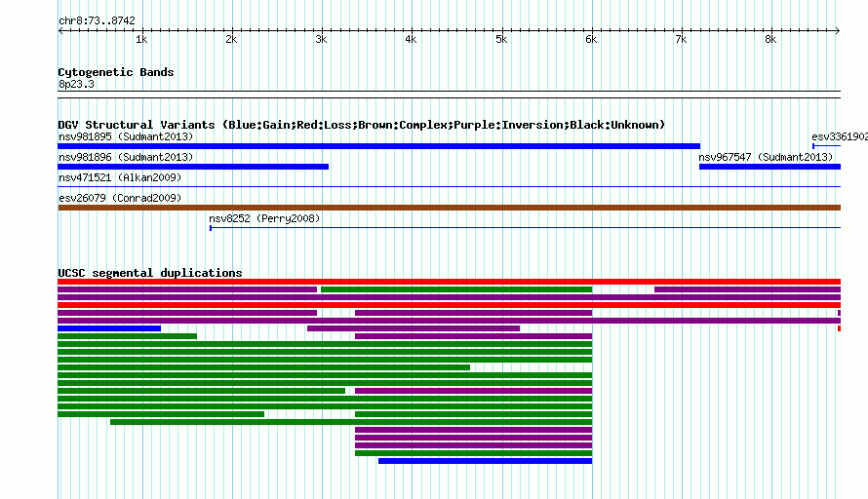Open variant nsv8252 (Perry2008) label
This screenshot has height=499, width=868.
pos(264,218)
